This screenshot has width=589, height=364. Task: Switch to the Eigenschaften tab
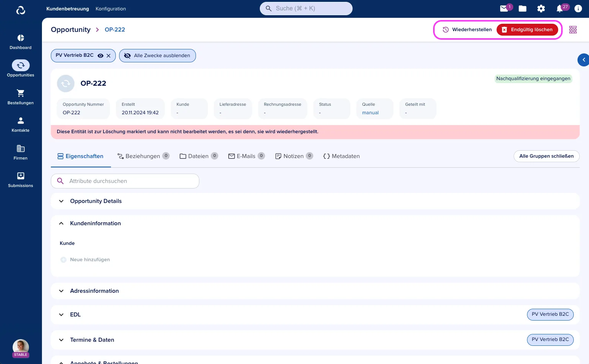coord(81,156)
